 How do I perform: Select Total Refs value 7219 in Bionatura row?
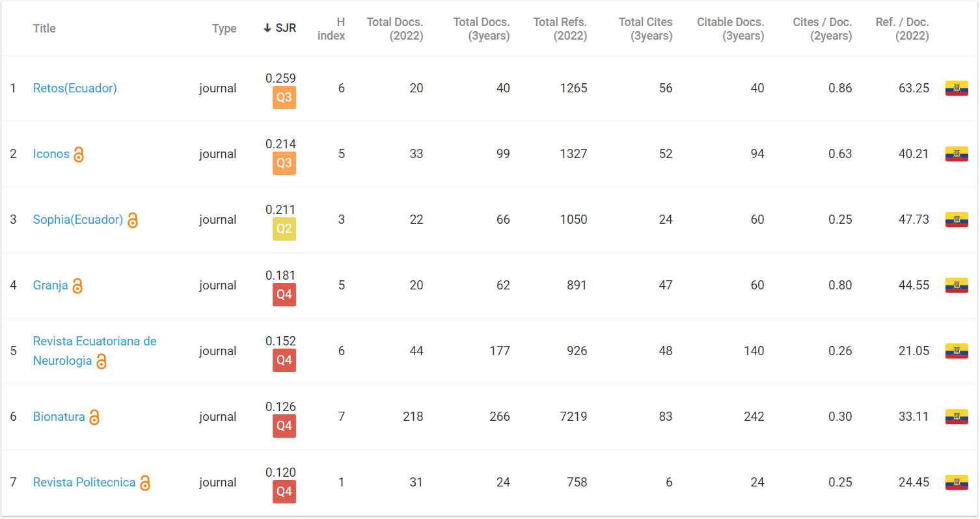click(573, 417)
